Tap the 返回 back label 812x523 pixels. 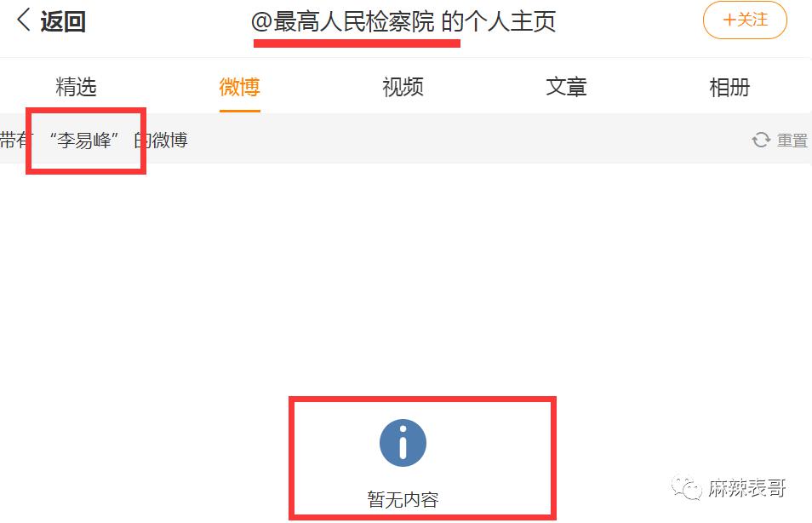[x=63, y=22]
